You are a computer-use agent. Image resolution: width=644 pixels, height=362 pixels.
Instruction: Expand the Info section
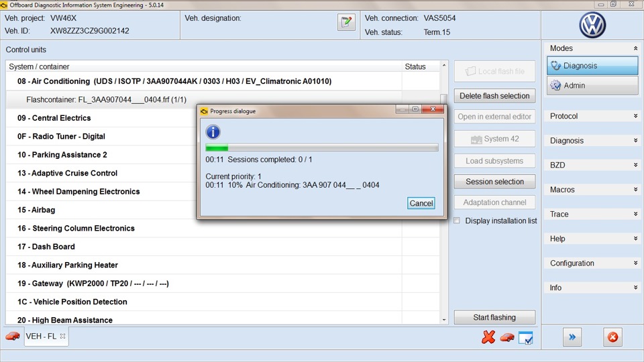click(x=635, y=288)
